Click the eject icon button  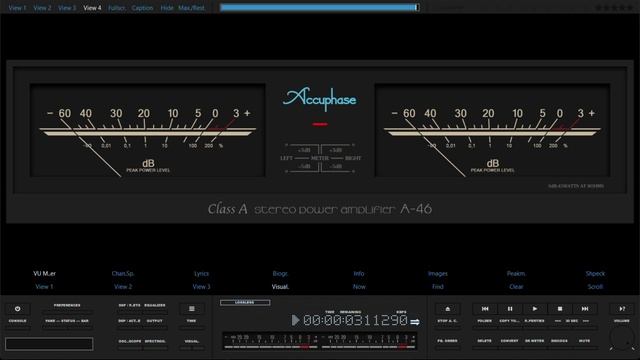pyautogui.click(x=447, y=309)
